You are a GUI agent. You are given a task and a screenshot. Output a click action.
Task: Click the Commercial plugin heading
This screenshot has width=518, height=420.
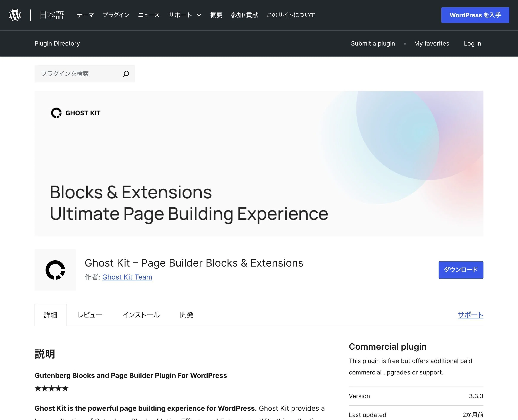click(x=388, y=347)
